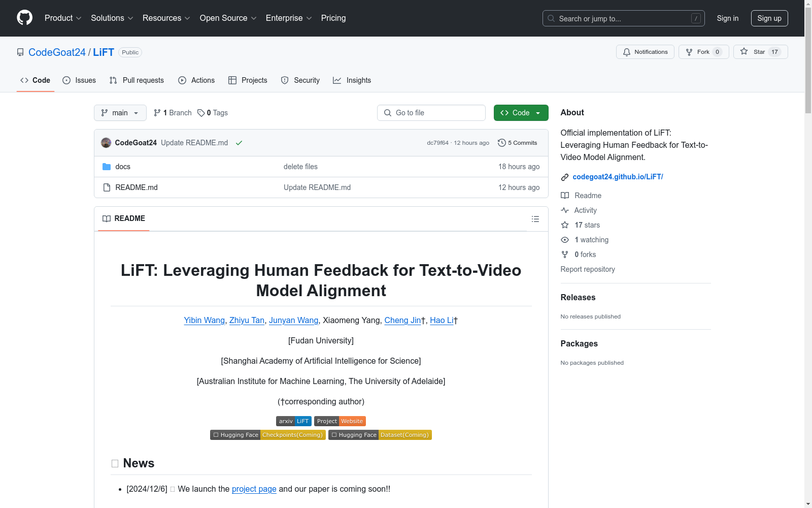Click the Hugging Face Dataset badge

click(380, 435)
